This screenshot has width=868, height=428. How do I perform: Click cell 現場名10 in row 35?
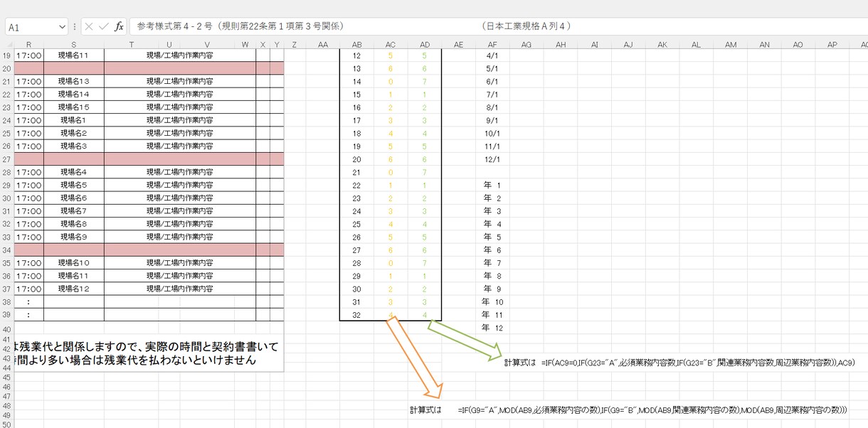pyautogui.click(x=74, y=263)
